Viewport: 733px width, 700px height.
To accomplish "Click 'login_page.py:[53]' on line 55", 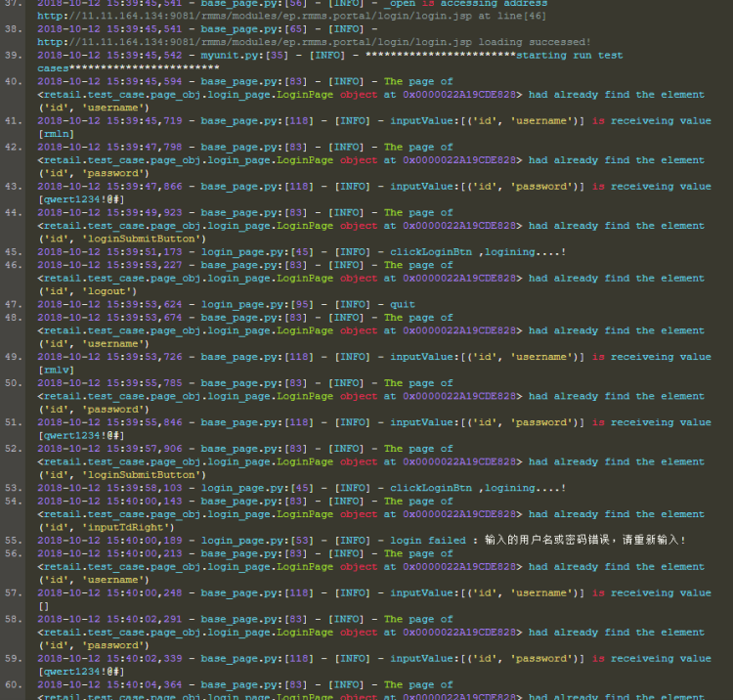I will pos(257,541).
